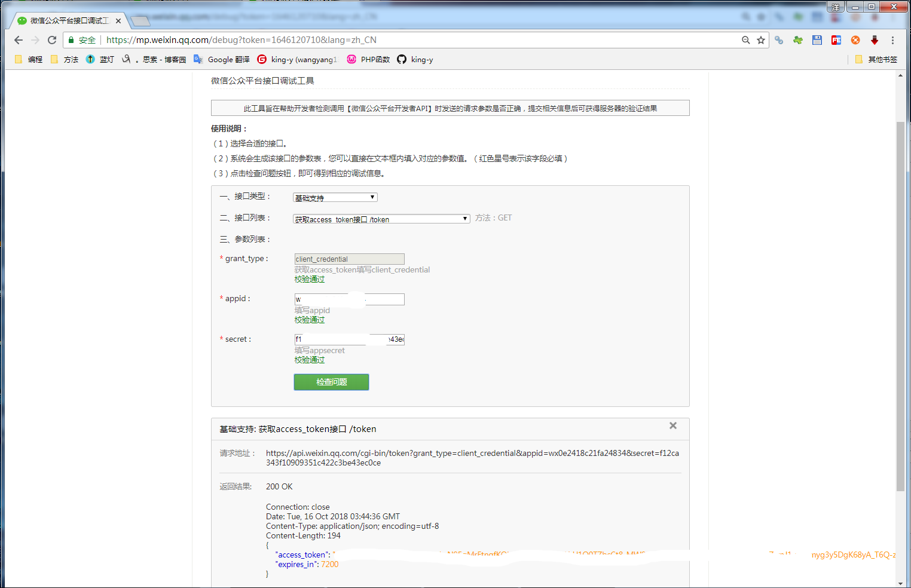Open the new tab button

tap(140, 21)
